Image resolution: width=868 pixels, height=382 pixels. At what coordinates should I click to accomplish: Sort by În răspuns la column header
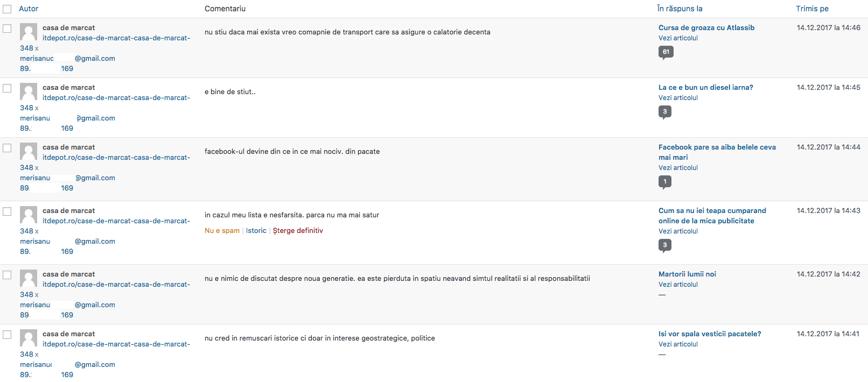coord(680,9)
